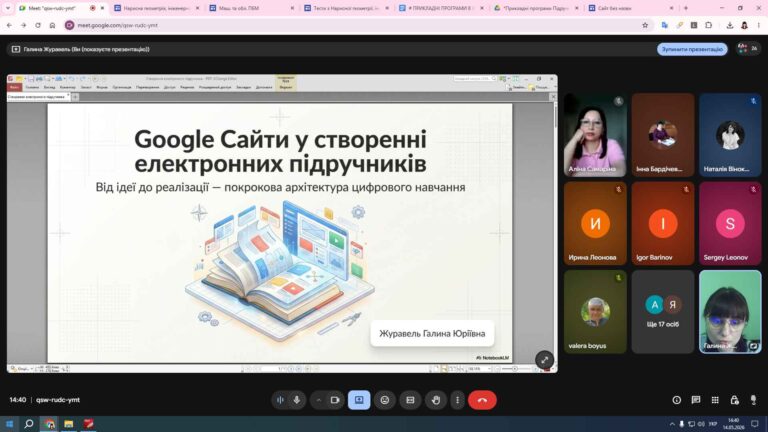Select valera boyus participant tile
768x432 pixels.
coord(595,312)
